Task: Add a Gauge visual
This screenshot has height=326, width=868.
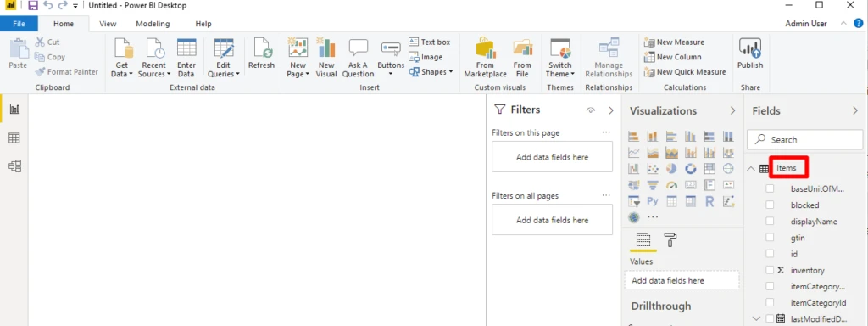Action: click(x=671, y=185)
